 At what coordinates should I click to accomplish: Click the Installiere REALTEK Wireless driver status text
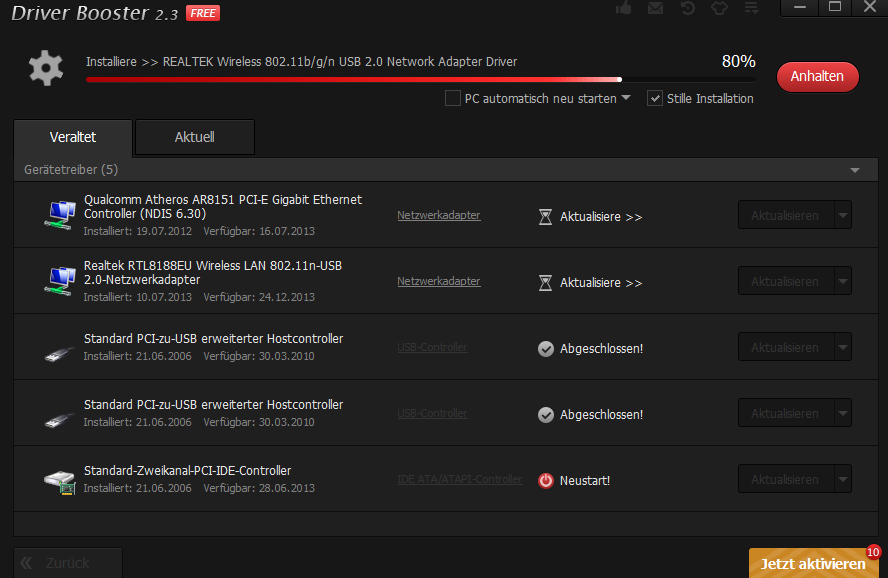coord(301,62)
